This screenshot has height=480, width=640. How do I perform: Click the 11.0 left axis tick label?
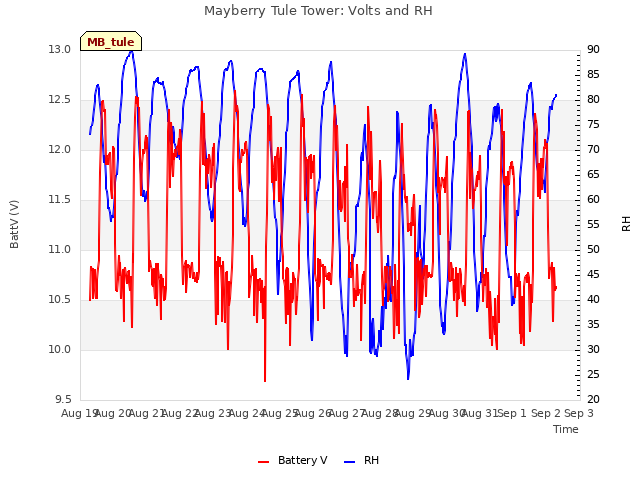(60, 249)
